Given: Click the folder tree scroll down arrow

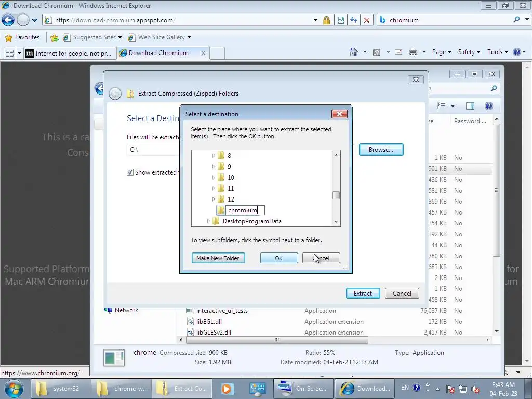Looking at the screenshot, I should tap(336, 222).
